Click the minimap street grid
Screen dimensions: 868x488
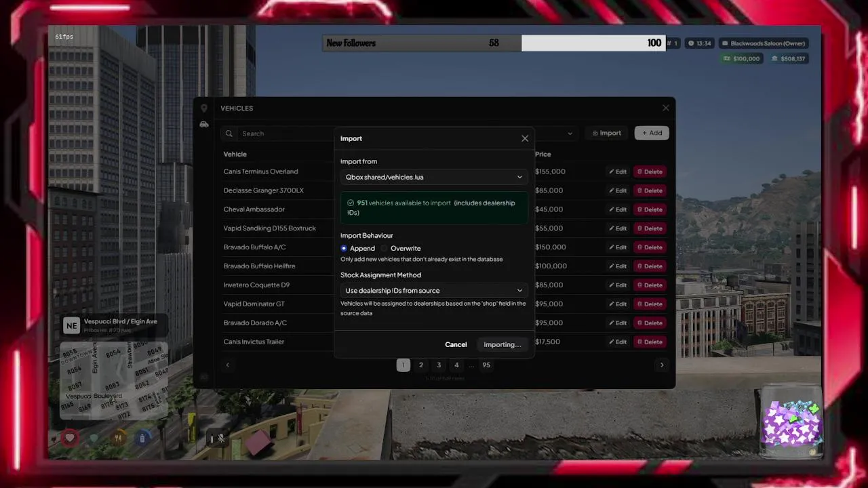(x=113, y=380)
